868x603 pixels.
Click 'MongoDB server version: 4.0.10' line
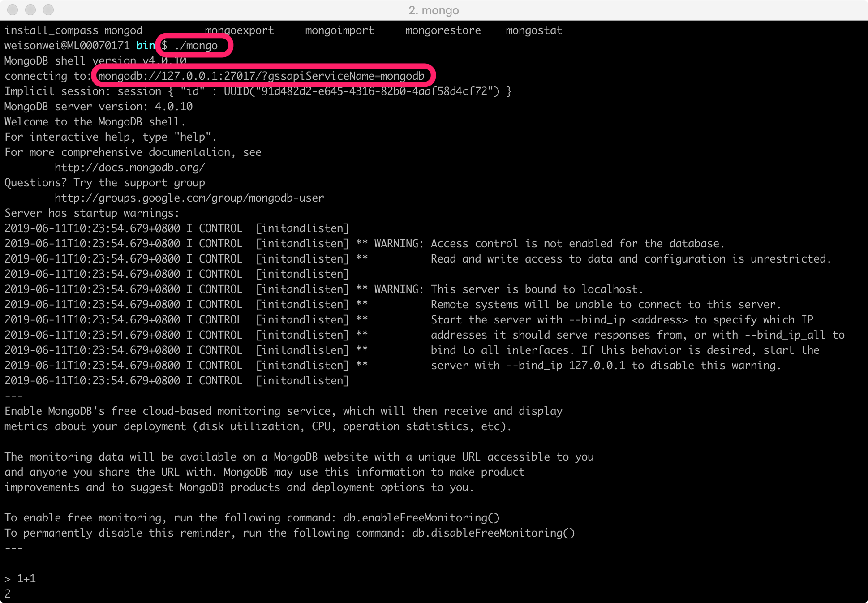99,107
